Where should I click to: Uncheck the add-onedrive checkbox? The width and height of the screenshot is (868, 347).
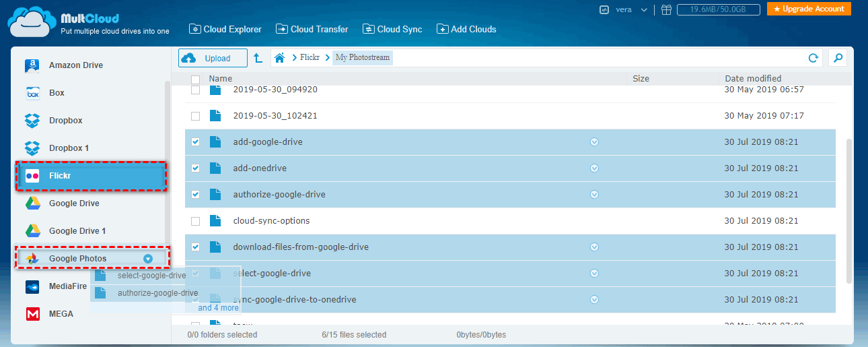coord(196,168)
